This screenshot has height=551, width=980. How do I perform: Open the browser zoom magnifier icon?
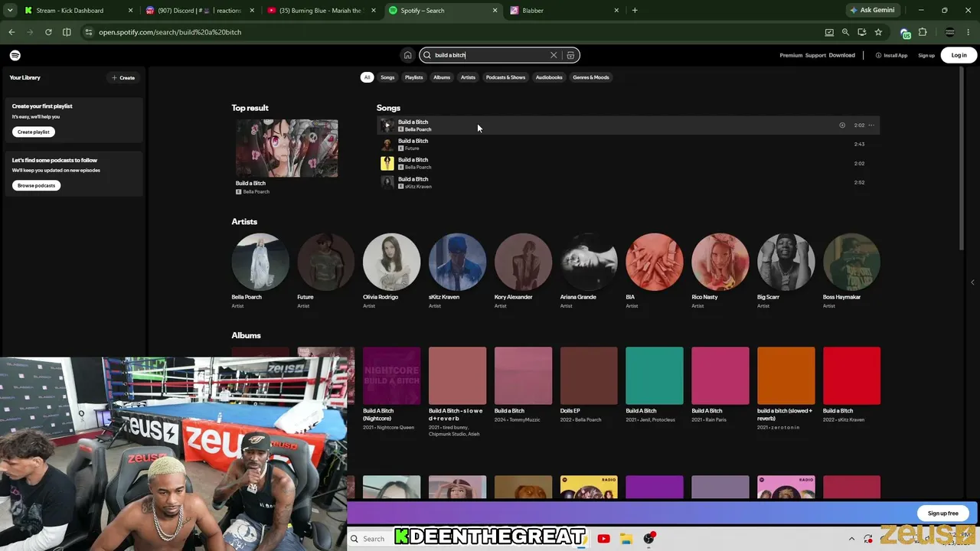[845, 32]
